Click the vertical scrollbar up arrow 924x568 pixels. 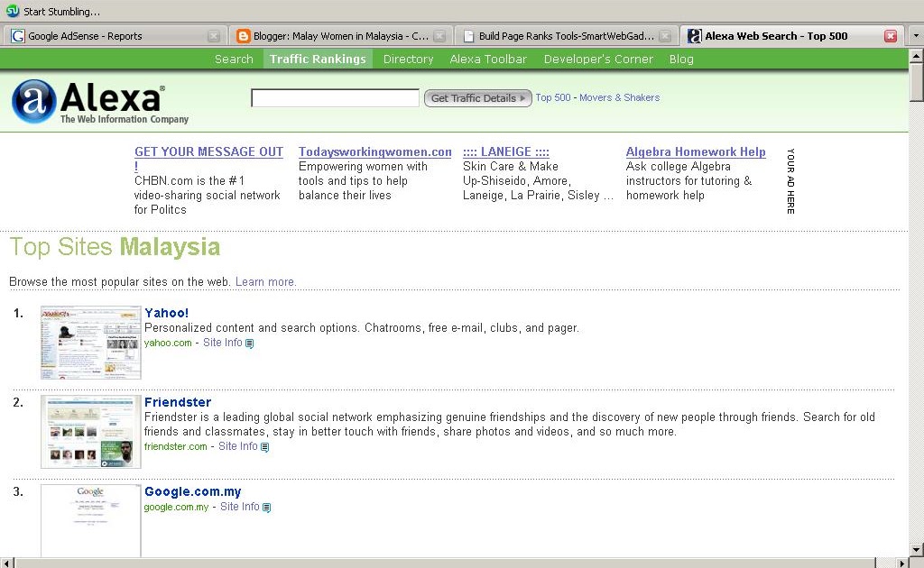(x=916, y=56)
